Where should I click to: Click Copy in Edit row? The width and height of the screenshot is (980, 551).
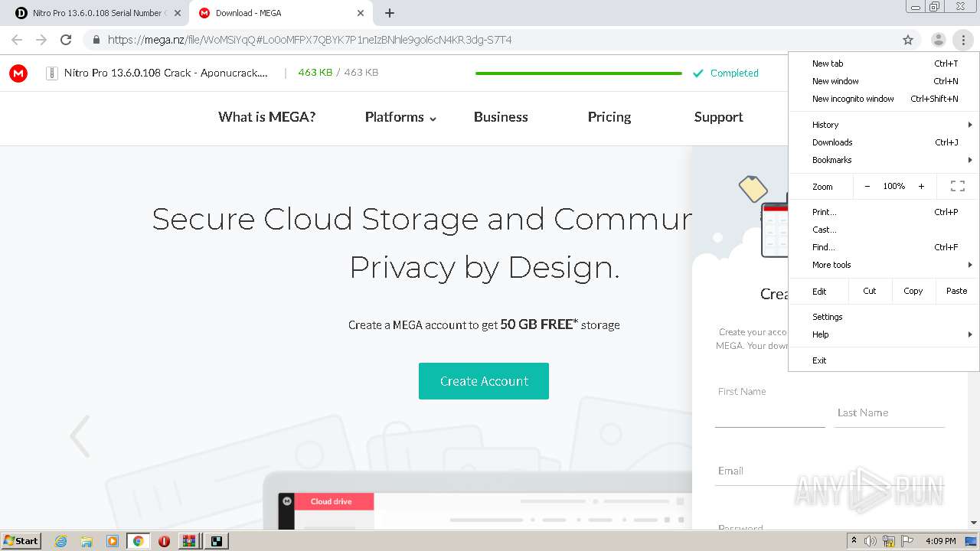(913, 291)
